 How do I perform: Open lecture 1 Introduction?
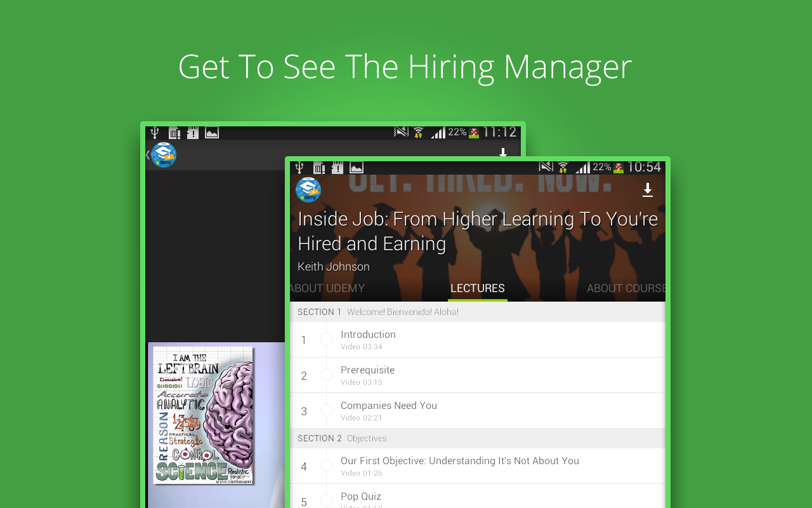tap(478, 340)
